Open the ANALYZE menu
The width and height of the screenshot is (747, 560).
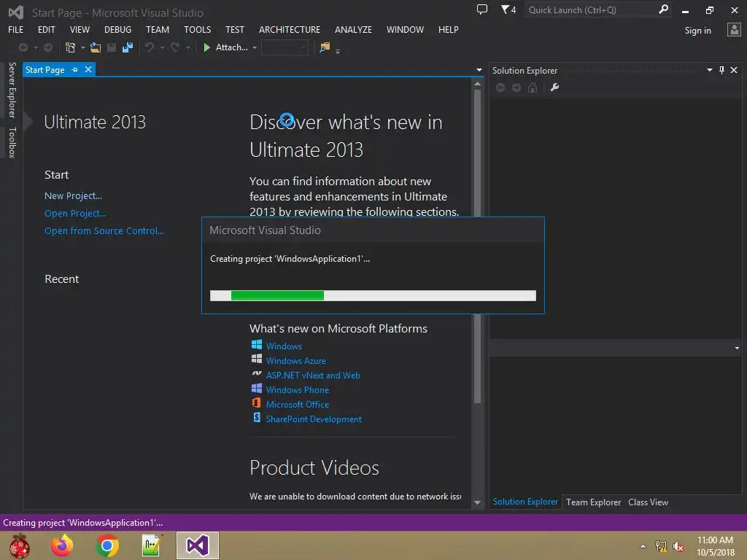click(353, 29)
